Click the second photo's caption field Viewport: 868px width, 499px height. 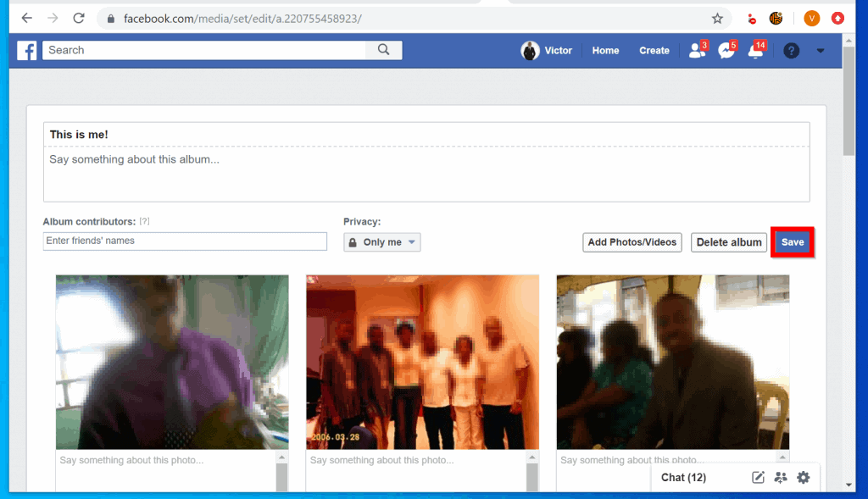[416, 471]
